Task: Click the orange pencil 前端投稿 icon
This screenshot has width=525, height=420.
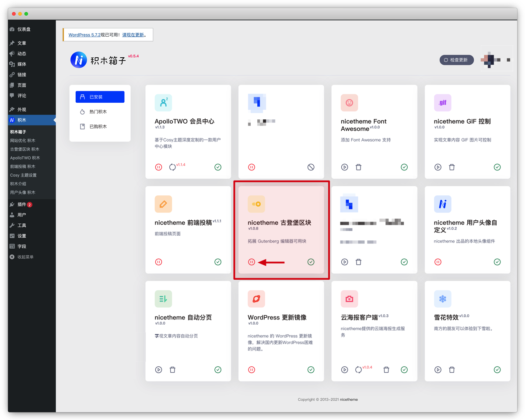Action: tap(163, 204)
